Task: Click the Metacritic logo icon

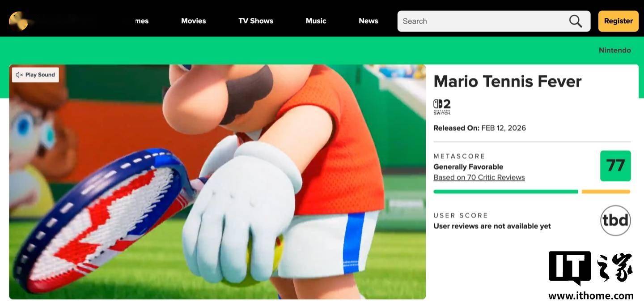Action: (x=19, y=21)
